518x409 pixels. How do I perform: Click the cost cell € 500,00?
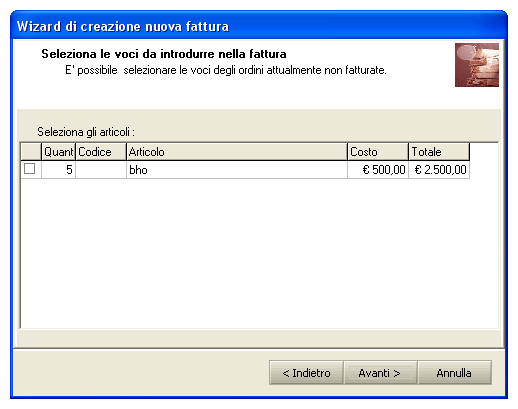(x=378, y=170)
